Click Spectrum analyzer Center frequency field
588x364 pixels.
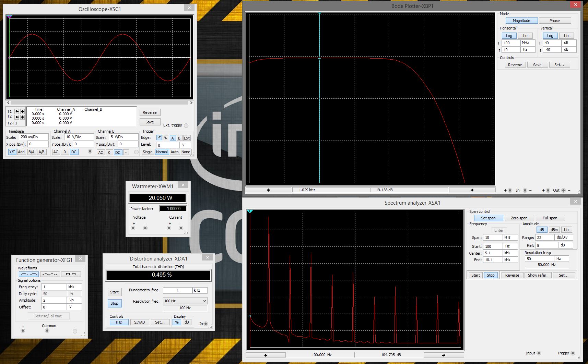(x=493, y=253)
